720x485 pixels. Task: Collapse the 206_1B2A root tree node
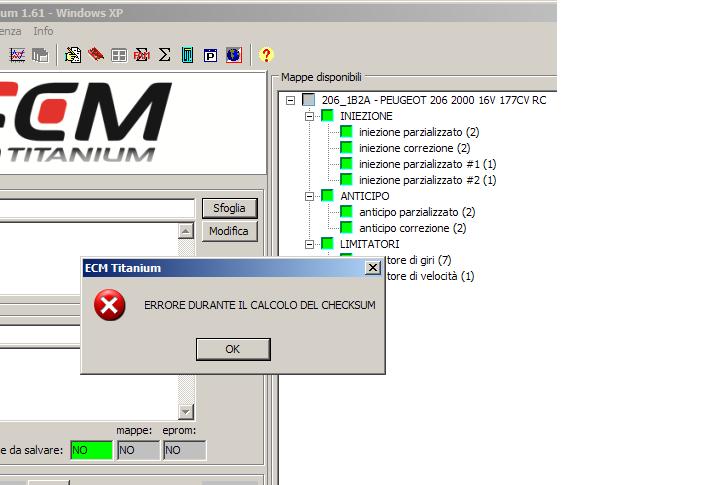290,100
